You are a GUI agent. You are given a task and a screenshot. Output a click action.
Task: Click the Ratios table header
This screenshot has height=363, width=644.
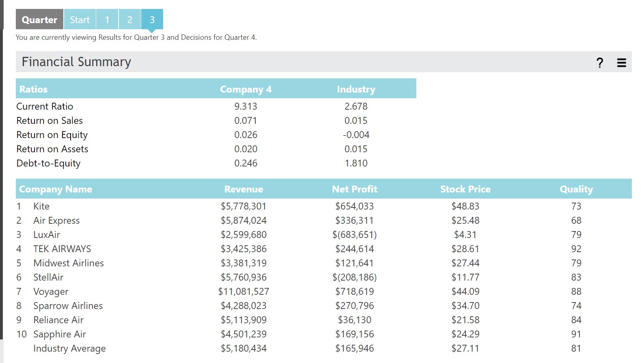33,89
